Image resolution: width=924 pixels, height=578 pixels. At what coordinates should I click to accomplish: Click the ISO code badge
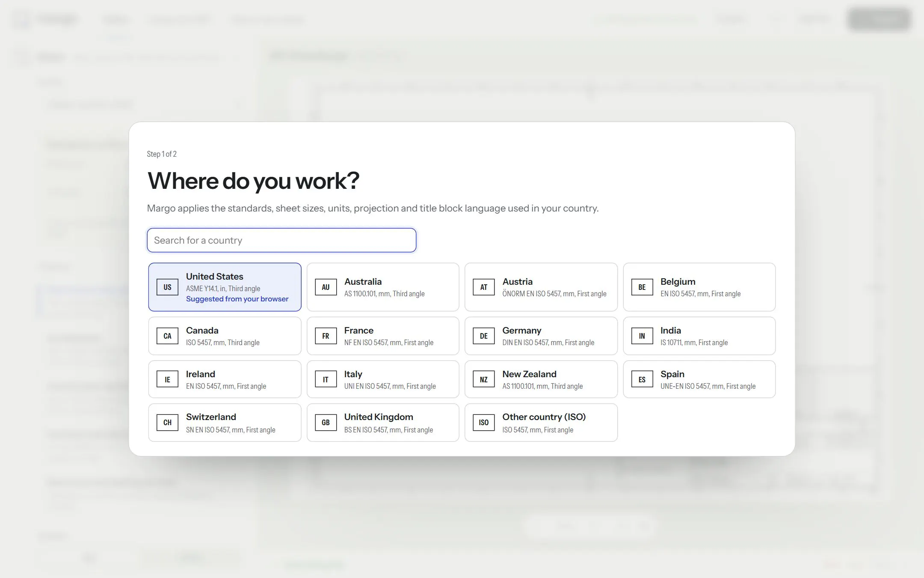click(484, 423)
